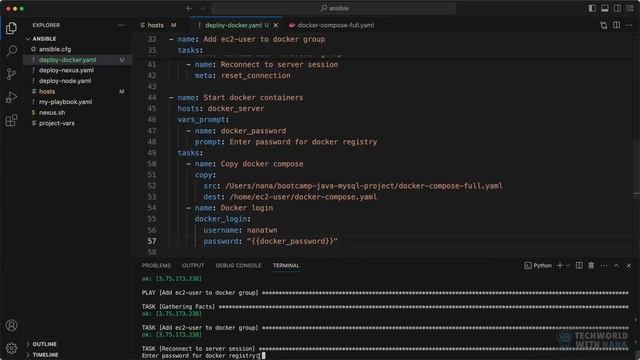The width and height of the screenshot is (640, 360).
Task: Click the 'dest: /home/ec2-user/docker-compose.yaml' line
Action: (x=290, y=197)
